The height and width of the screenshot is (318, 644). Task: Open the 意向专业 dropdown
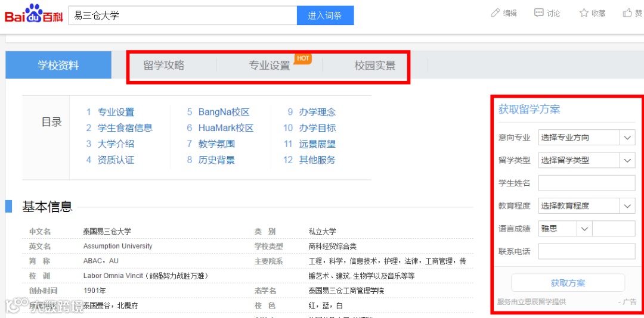(587, 138)
